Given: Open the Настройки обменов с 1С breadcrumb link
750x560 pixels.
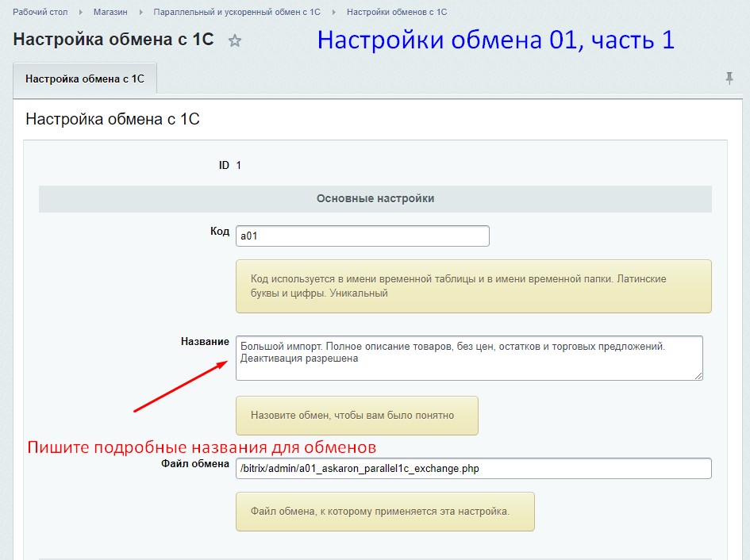Looking at the screenshot, I should click(x=398, y=12).
